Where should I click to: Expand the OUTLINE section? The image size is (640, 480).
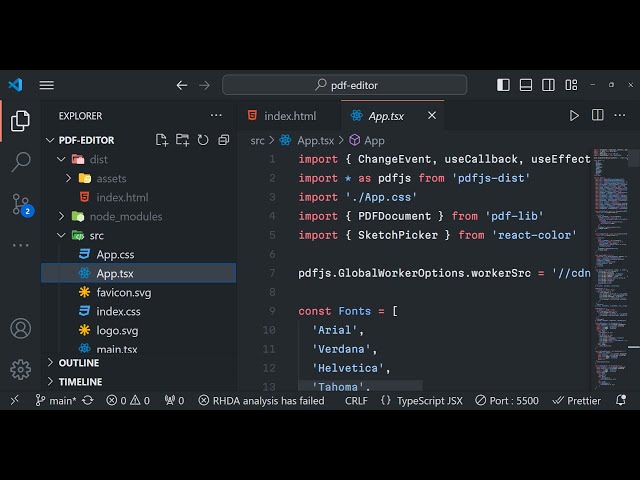(79, 363)
